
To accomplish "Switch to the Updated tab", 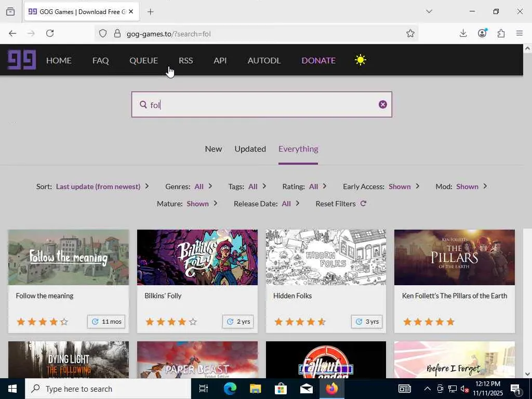I will (250, 149).
